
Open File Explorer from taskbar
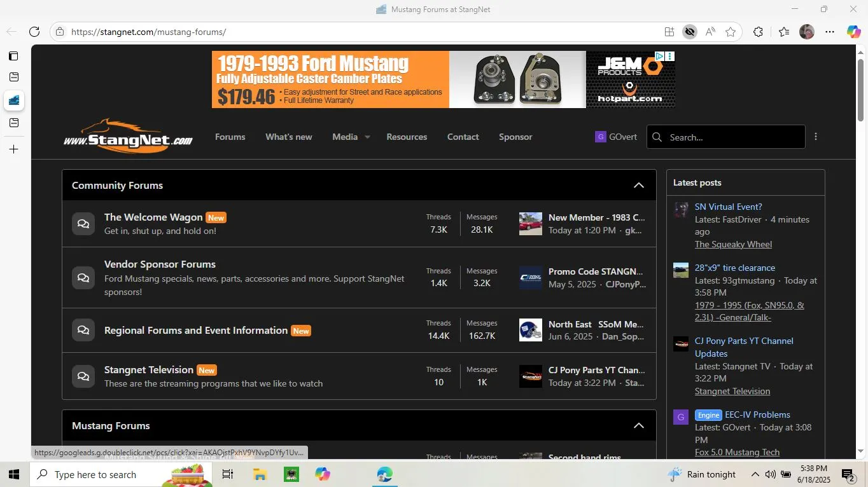coord(260,474)
